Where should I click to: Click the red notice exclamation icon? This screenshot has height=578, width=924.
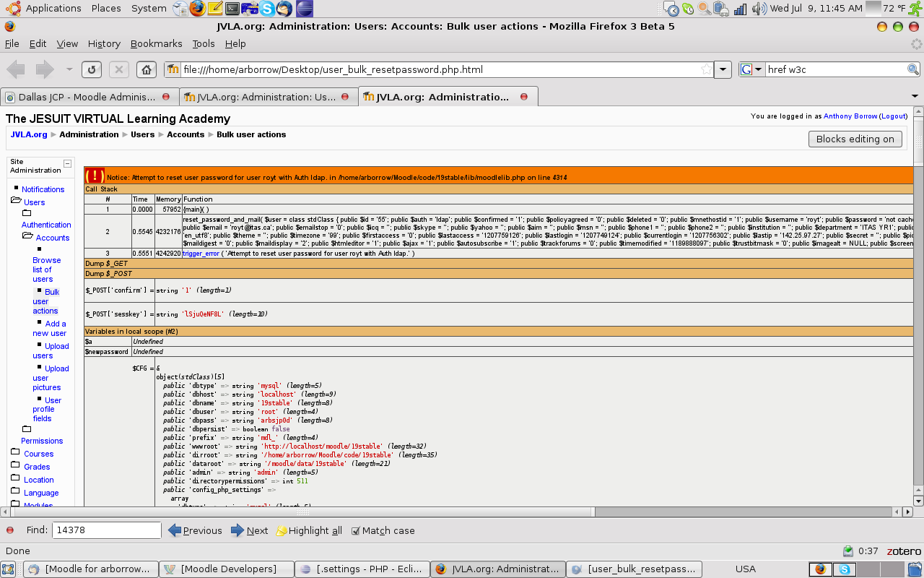pyautogui.click(x=95, y=176)
